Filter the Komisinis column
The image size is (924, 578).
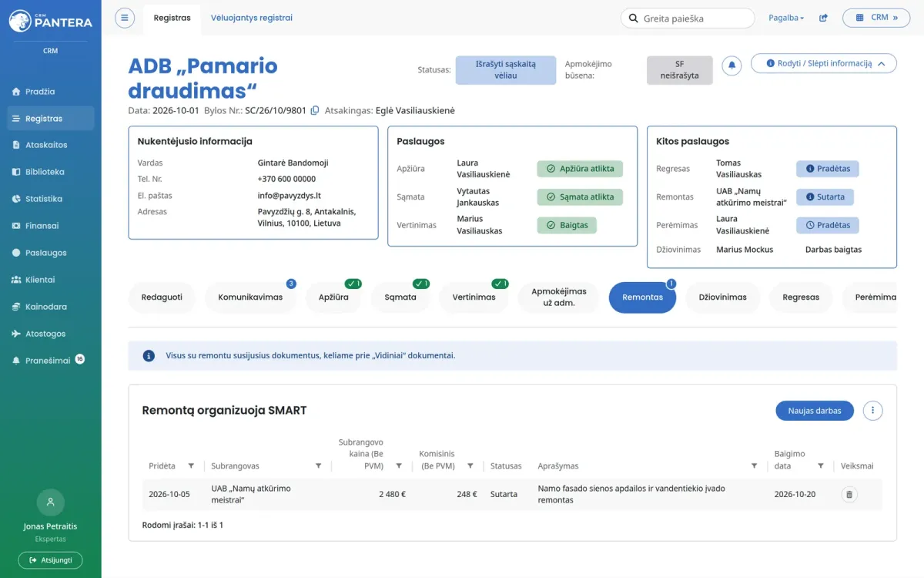pyautogui.click(x=470, y=465)
